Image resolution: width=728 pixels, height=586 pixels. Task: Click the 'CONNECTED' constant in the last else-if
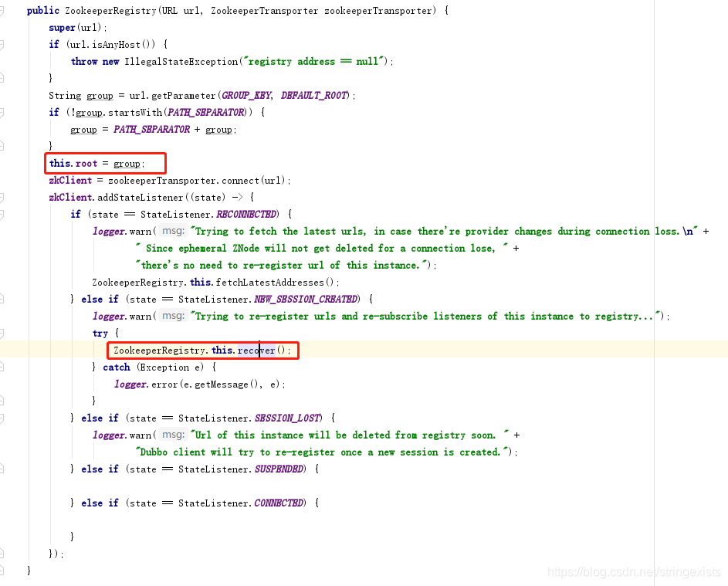coord(279,503)
